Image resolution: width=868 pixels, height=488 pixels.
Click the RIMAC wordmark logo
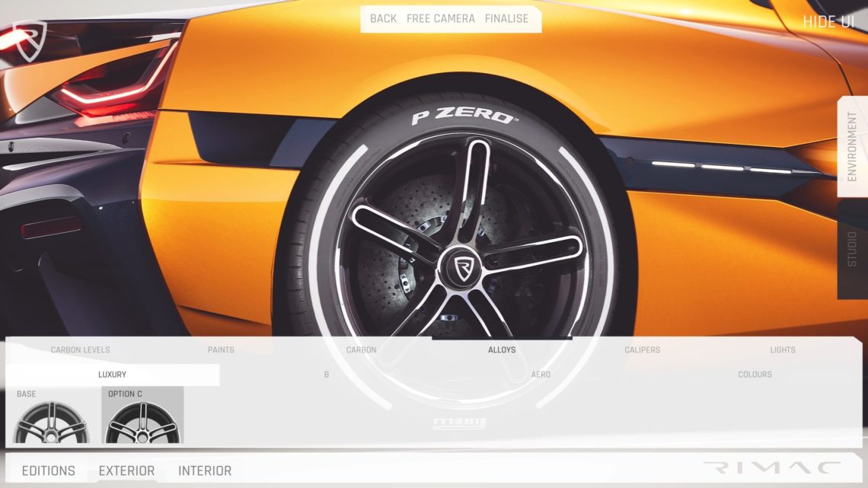tap(773, 468)
